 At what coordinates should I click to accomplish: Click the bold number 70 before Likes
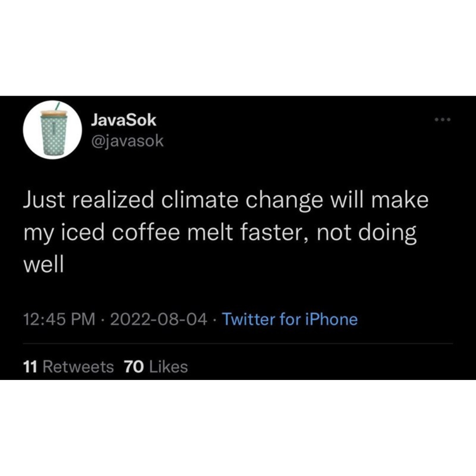click(x=134, y=367)
